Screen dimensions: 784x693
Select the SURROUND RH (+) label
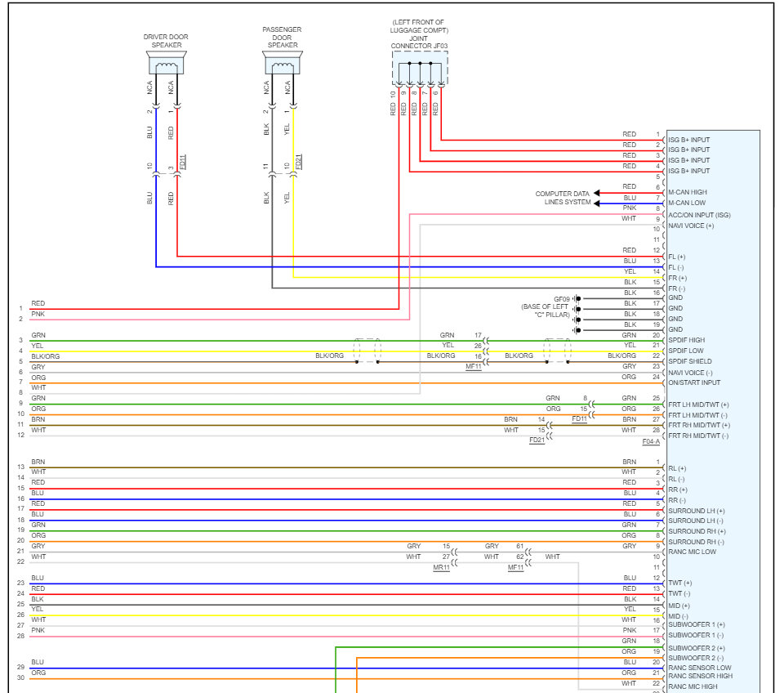click(x=697, y=531)
